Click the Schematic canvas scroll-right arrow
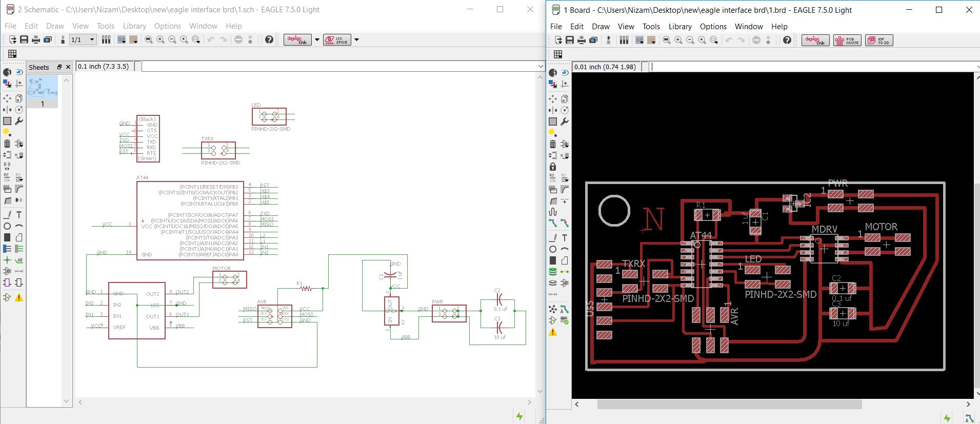This screenshot has width=980, height=424. click(530, 402)
